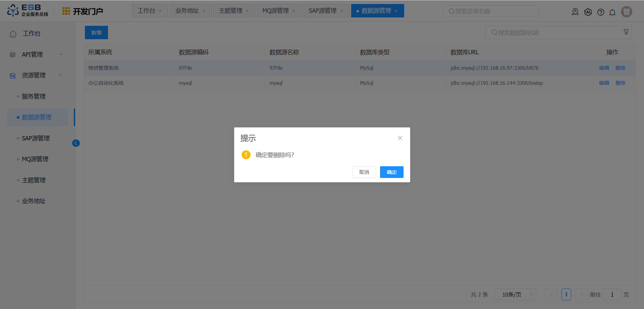Viewport: 644px width, 309px height.
Task: Go to the previous page arrow
Action: (x=551, y=295)
